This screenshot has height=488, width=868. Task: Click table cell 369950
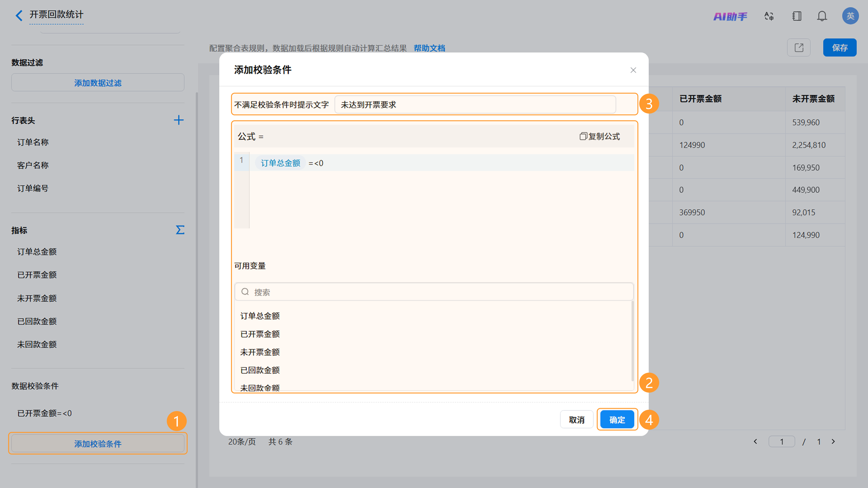click(692, 212)
